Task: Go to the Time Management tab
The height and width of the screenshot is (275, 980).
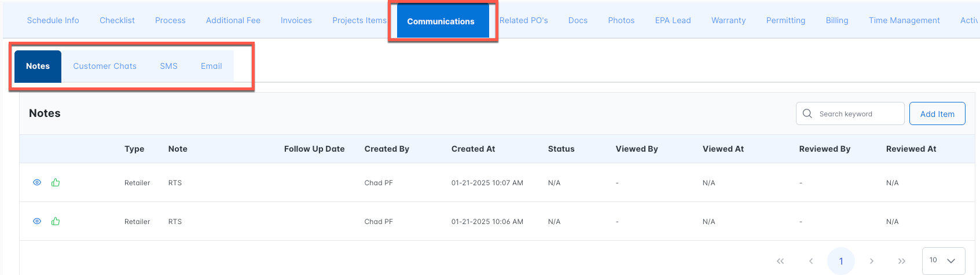Action: (x=904, y=20)
